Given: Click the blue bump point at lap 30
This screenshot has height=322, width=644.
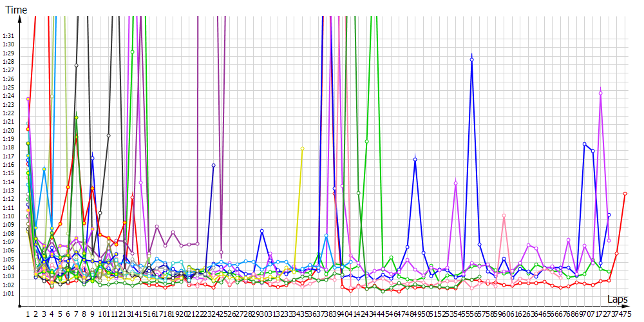Looking at the screenshot, I should coord(261,231).
